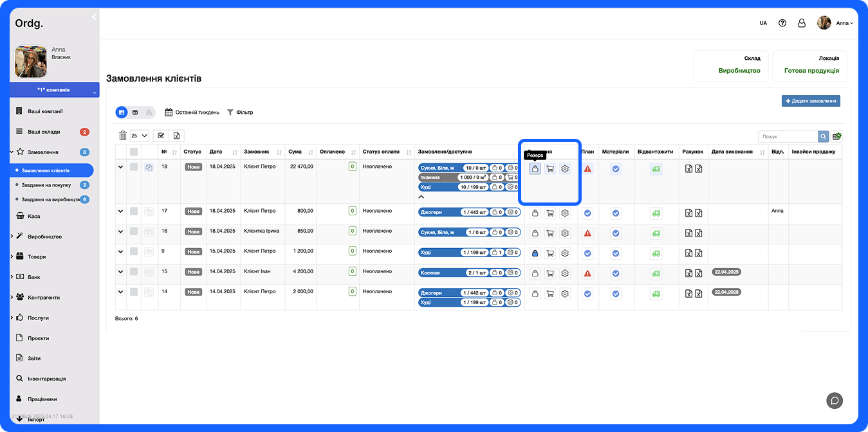
Task: Open the Фільтр filter option
Action: pyautogui.click(x=240, y=113)
